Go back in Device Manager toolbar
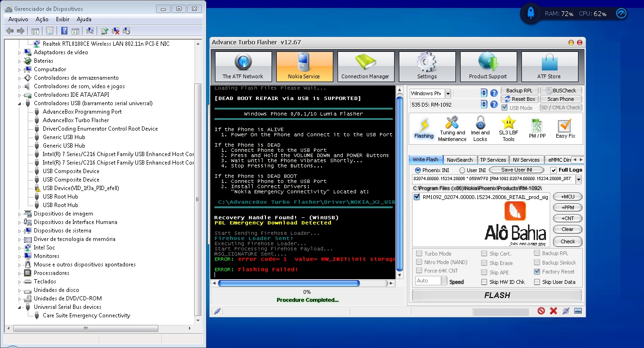 pos(10,31)
